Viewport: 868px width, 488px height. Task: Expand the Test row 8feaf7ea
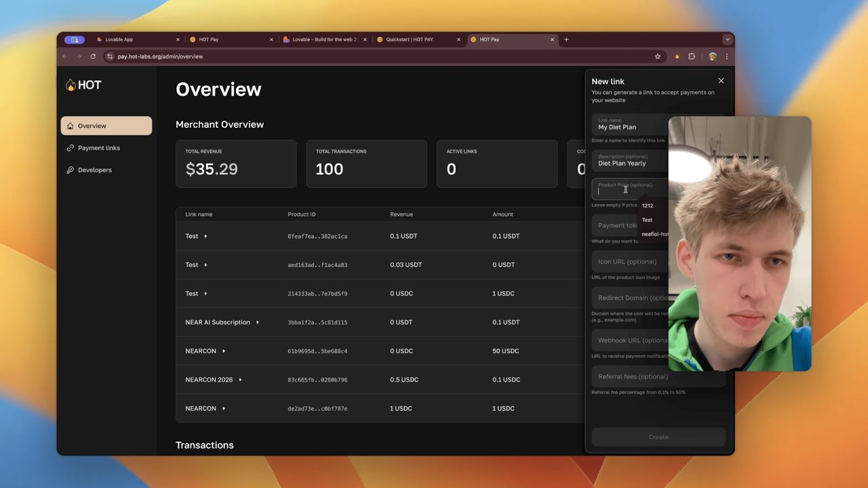pos(205,236)
